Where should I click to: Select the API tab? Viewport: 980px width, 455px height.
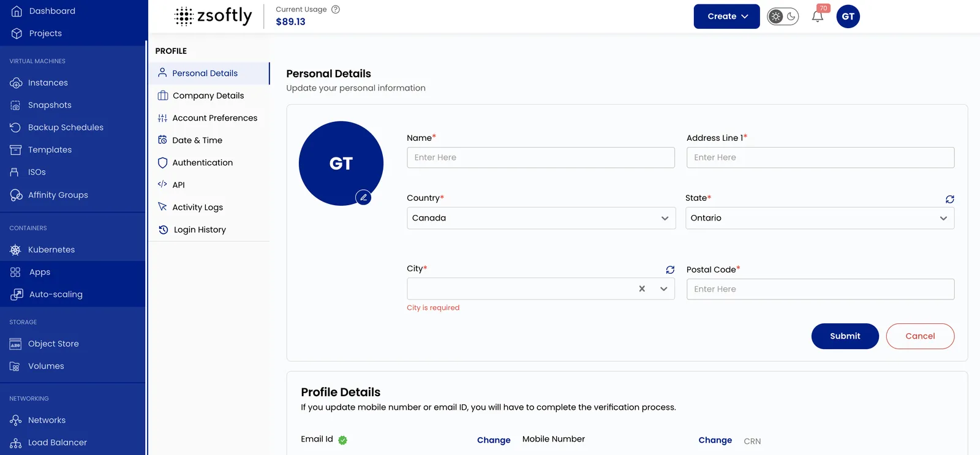[x=209, y=185]
